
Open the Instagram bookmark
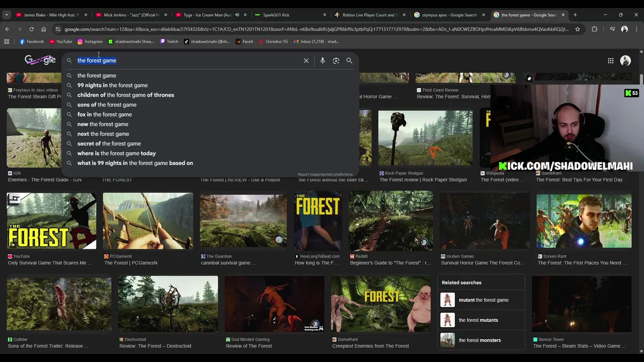point(90,42)
